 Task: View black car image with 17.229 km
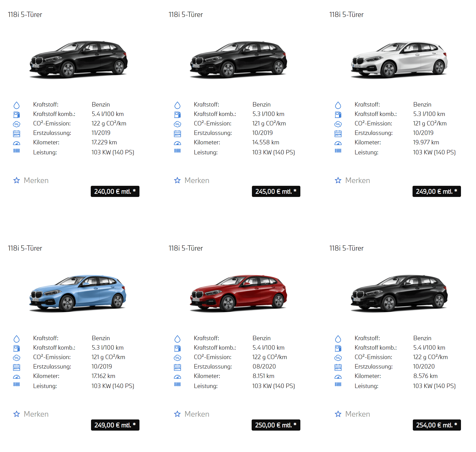coord(78,59)
